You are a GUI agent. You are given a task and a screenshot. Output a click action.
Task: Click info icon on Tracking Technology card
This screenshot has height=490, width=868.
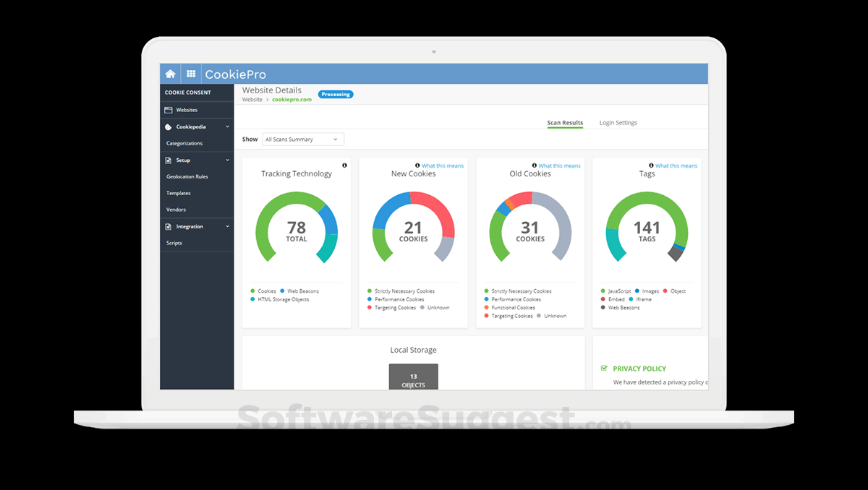pyautogui.click(x=344, y=166)
